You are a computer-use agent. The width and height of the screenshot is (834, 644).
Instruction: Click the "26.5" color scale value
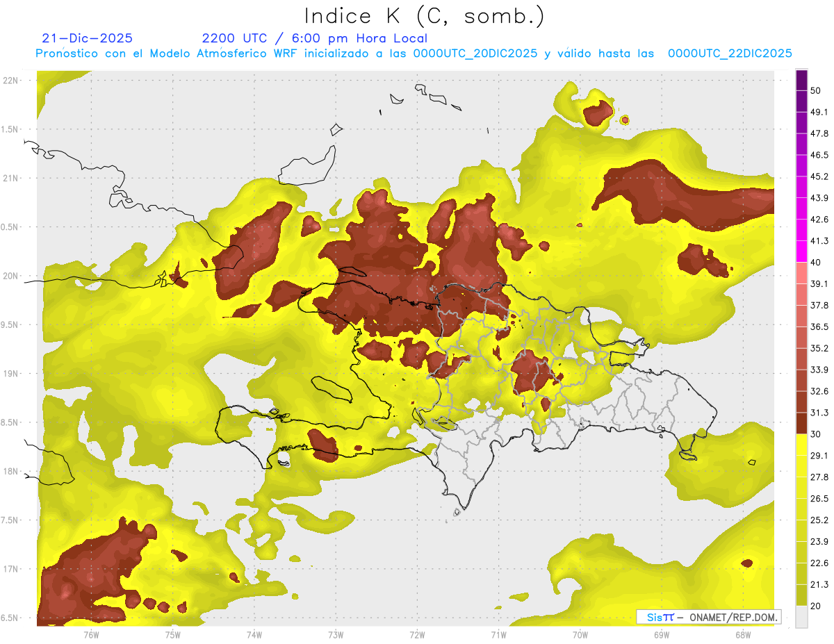click(819, 499)
